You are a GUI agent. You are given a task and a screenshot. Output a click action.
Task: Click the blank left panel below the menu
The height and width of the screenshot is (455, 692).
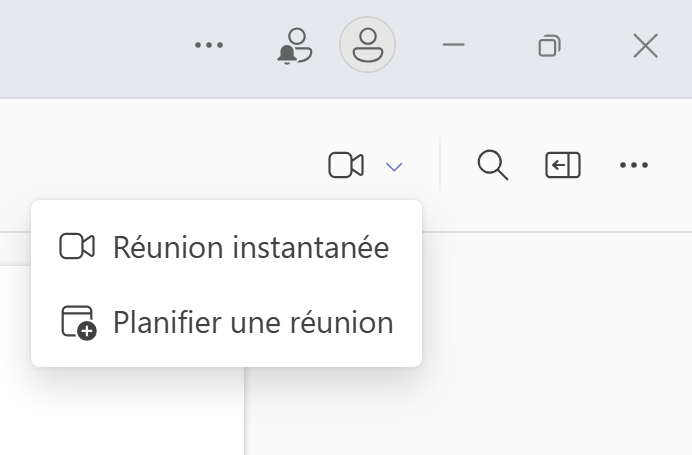pyautogui.click(x=120, y=415)
